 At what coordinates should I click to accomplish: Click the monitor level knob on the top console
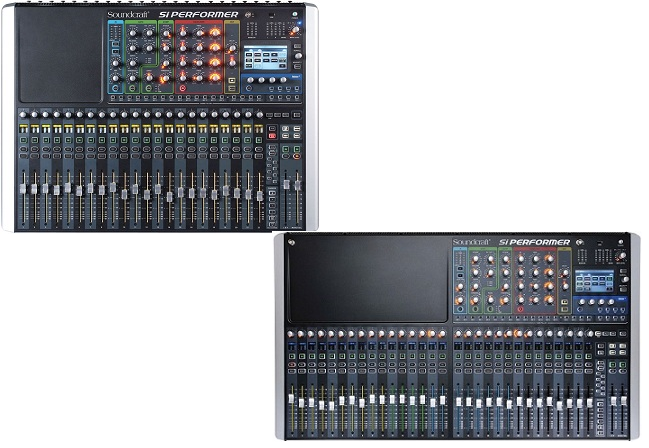click(295, 29)
